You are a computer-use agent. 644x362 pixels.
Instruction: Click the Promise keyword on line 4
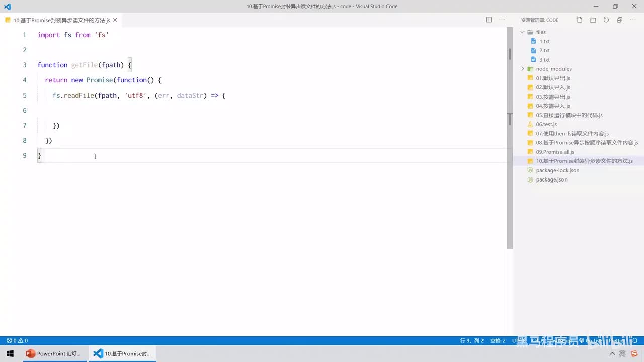(x=100, y=80)
